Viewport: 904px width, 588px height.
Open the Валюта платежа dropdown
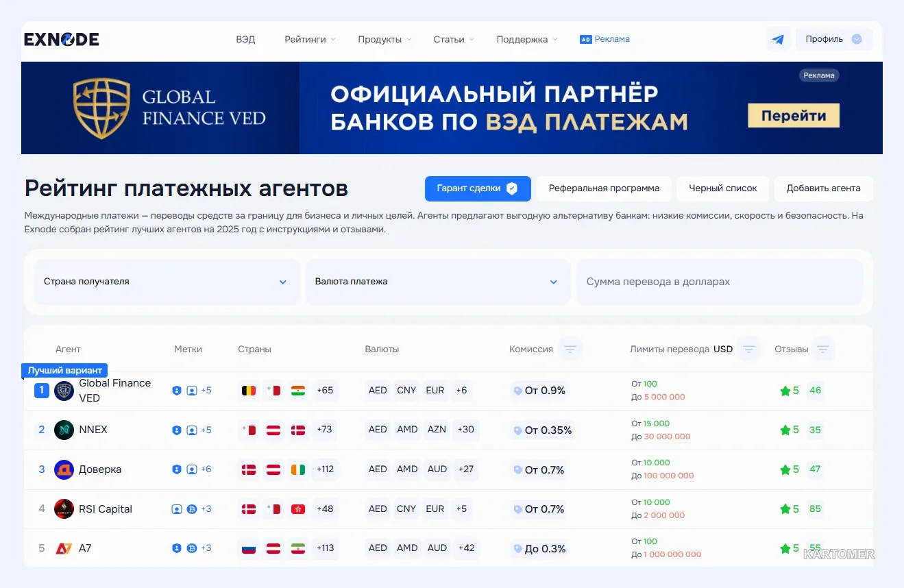click(437, 282)
